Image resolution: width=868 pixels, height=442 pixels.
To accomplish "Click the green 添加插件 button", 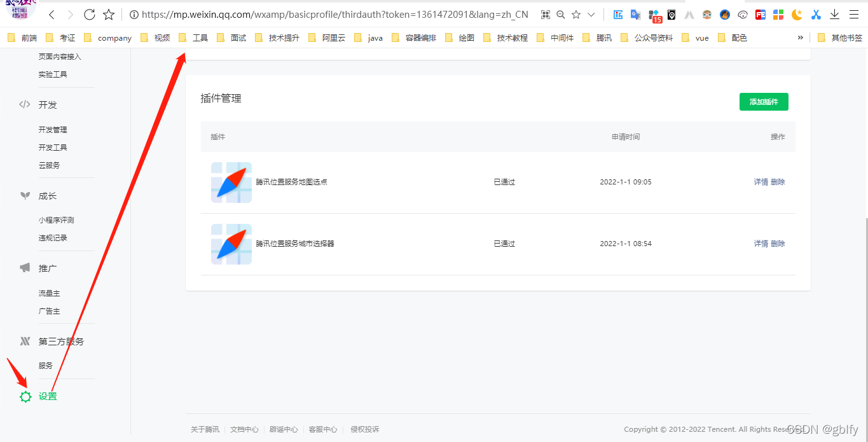I will [x=764, y=102].
